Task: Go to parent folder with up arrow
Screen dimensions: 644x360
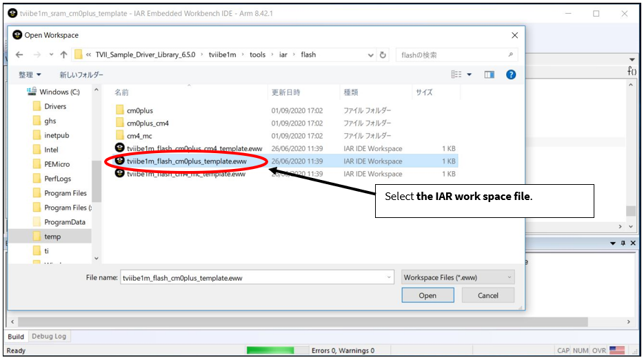Action: pyautogui.click(x=63, y=54)
